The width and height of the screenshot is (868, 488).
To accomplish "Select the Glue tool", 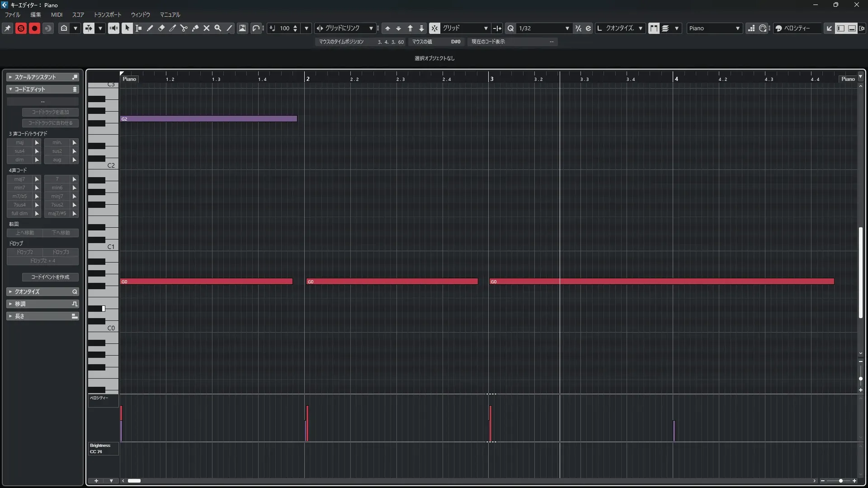I will coord(195,28).
